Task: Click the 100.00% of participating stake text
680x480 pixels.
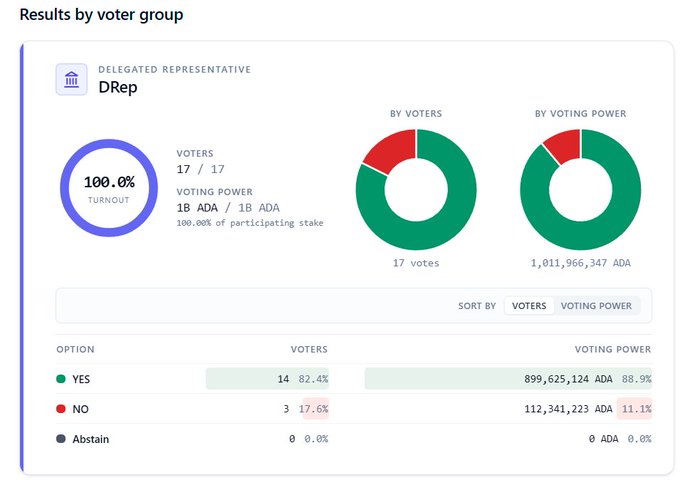Action: (x=250, y=223)
